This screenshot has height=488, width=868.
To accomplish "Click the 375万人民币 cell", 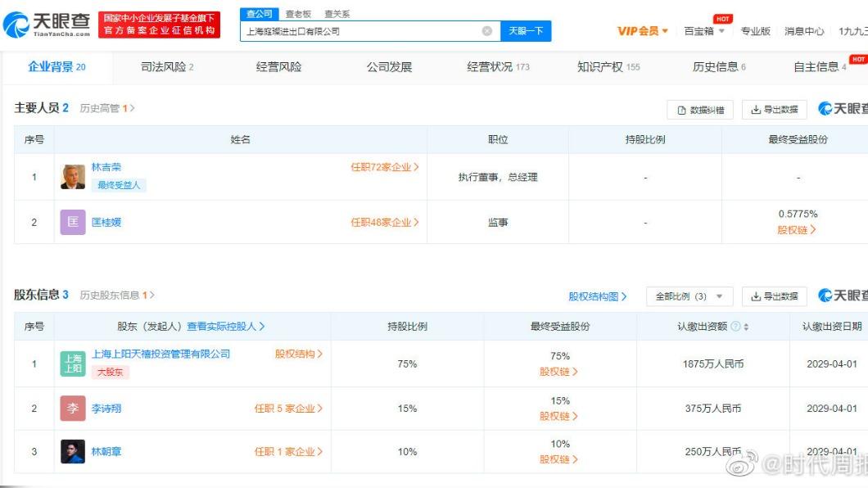I will pyautogui.click(x=713, y=409).
